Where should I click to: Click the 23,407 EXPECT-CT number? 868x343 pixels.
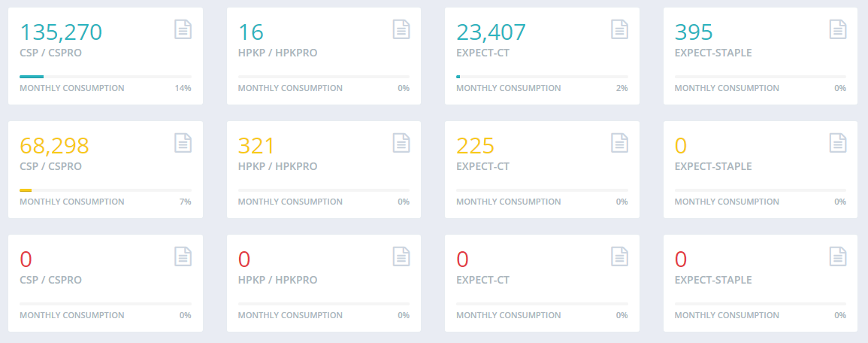(491, 32)
